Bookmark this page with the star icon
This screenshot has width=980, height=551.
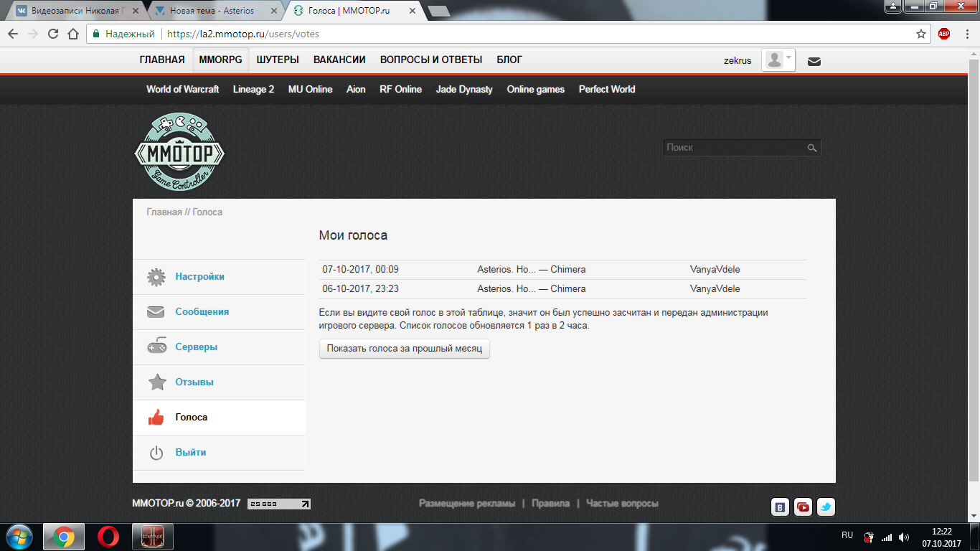coord(921,34)
